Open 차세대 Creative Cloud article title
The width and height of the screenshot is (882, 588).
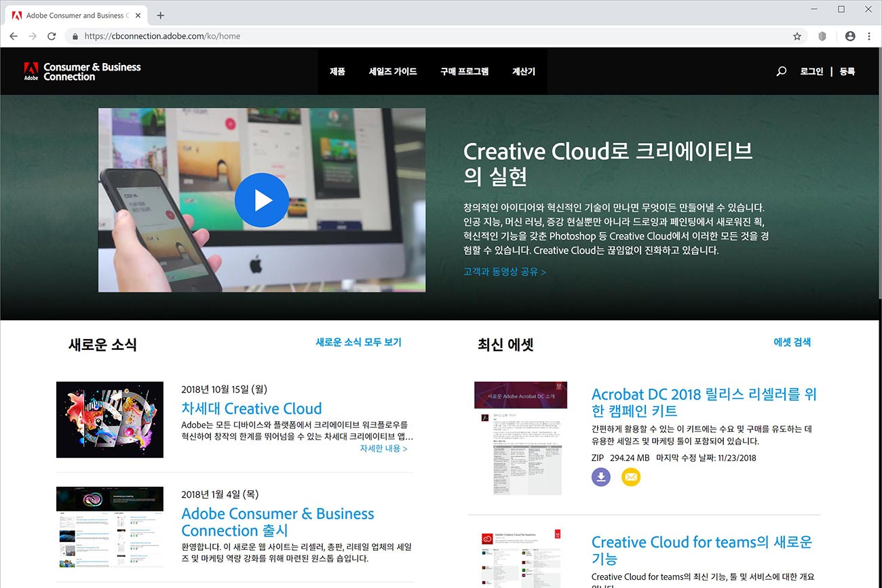click(x=252, y=409)
